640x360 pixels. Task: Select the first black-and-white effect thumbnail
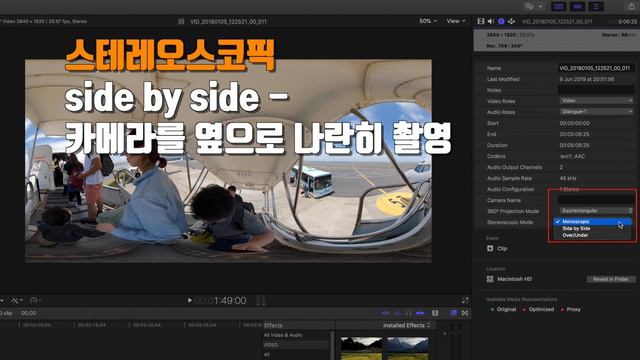tap(362, 348)
